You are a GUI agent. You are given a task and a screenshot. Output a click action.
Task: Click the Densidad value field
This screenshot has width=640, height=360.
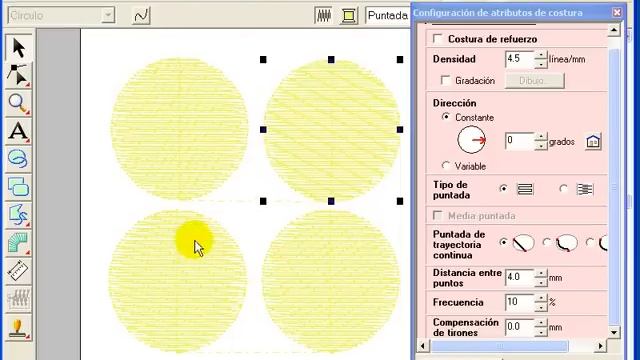[519, 59]
